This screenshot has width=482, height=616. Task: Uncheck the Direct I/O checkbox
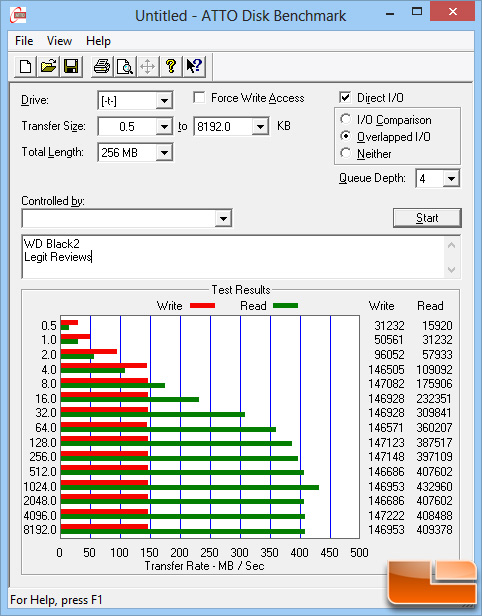point(345,97)
